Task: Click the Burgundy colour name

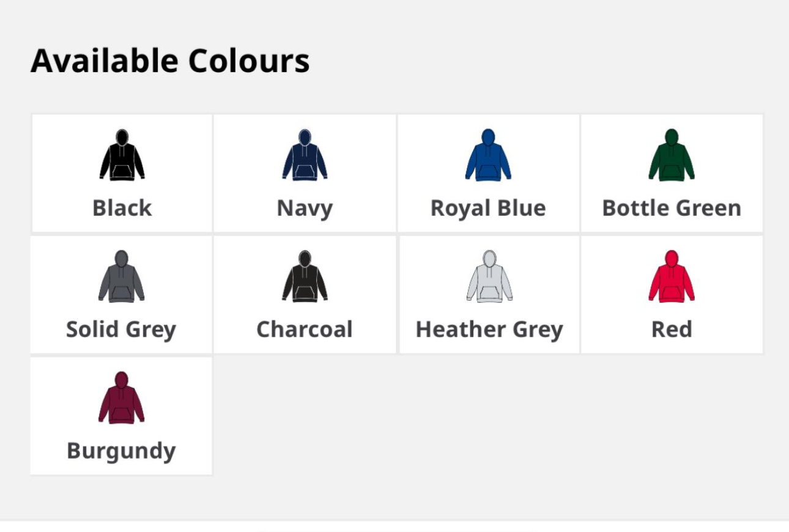Action: (x=121, y=451)
